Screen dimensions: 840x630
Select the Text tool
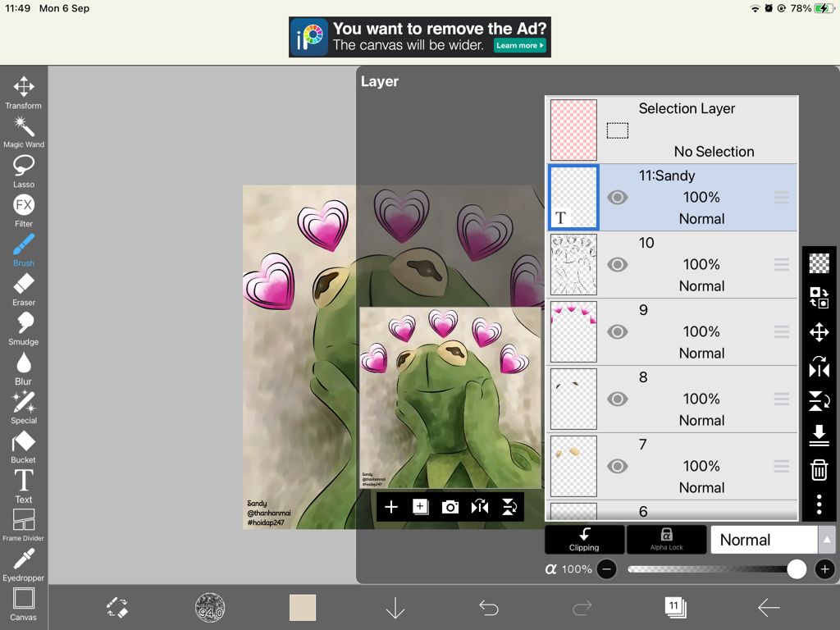click(x=24, y=486)
